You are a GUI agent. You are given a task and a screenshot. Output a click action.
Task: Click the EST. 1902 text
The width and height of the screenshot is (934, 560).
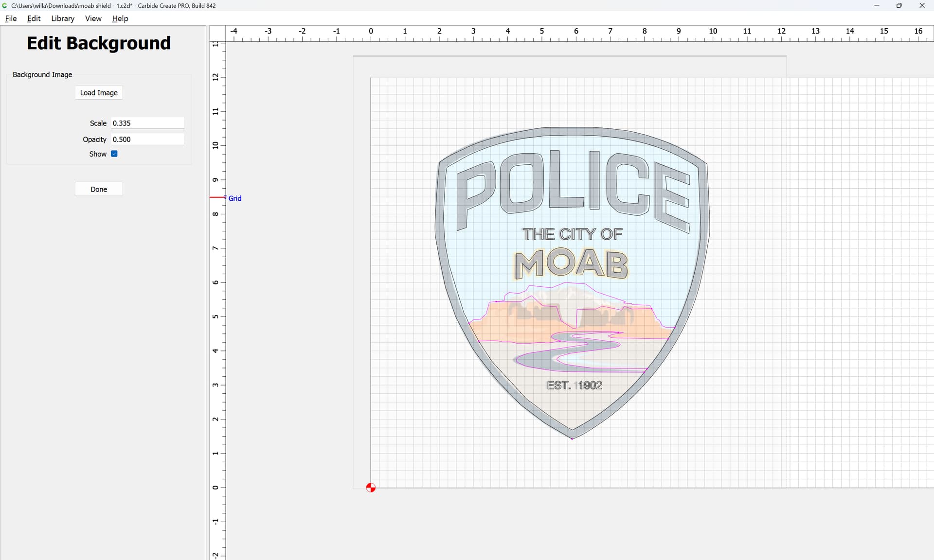574,385
